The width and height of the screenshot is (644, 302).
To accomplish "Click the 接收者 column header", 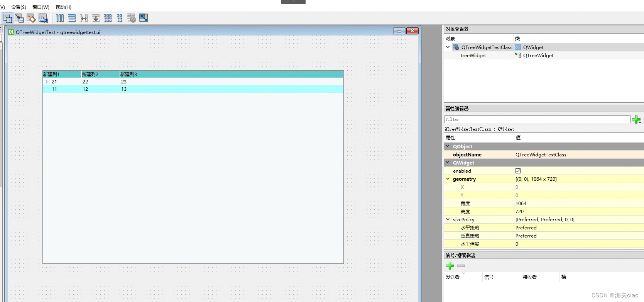I will tap(541, 277).
